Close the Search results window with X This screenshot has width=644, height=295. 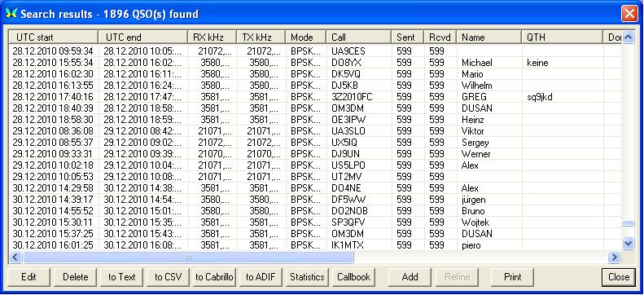(629, 14)
